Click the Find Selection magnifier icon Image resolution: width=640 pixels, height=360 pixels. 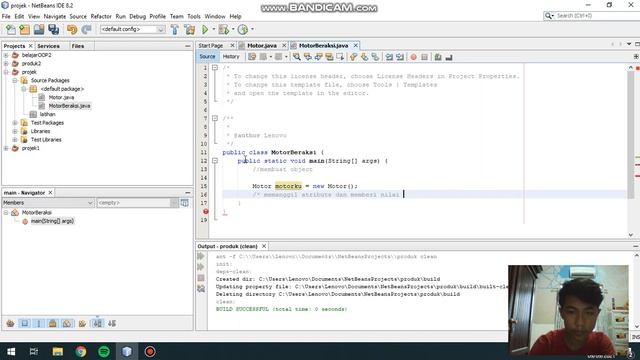pos(297,57)
